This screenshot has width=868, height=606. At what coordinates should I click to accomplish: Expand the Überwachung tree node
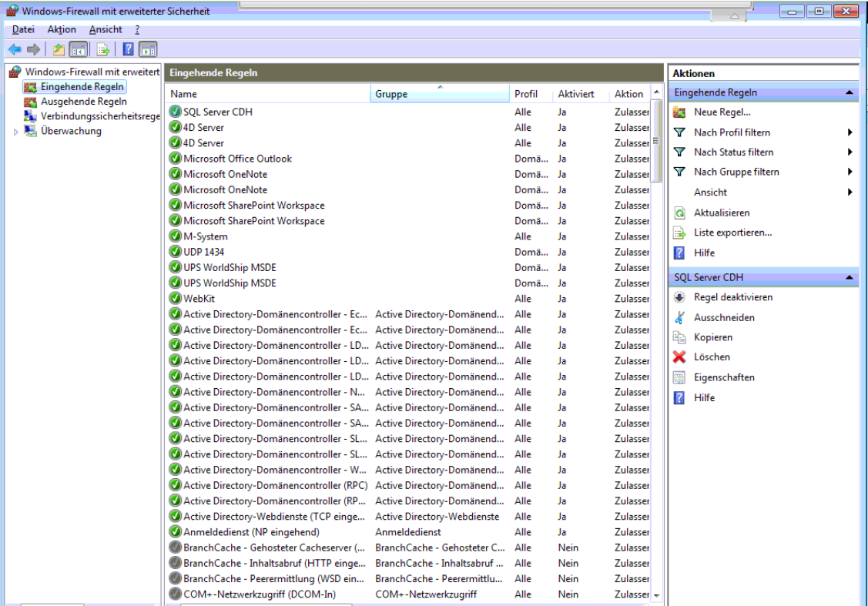(15, 132)
